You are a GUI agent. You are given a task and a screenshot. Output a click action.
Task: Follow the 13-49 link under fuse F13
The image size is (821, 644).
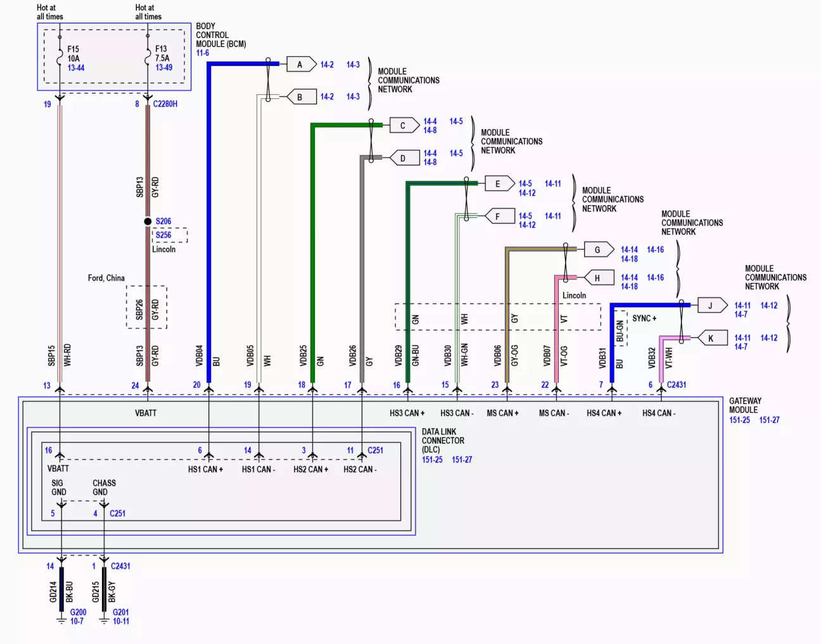(x=163, y=68)
